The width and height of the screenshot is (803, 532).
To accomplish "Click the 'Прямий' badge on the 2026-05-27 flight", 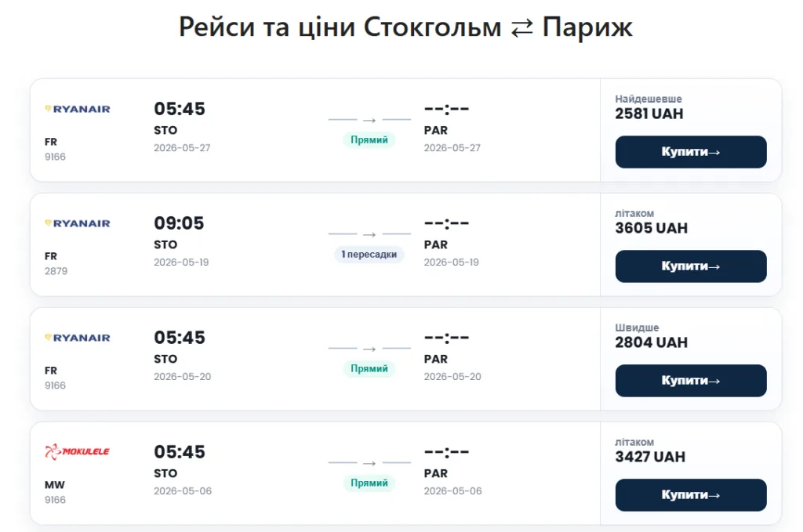I will [x=369, y=140].
